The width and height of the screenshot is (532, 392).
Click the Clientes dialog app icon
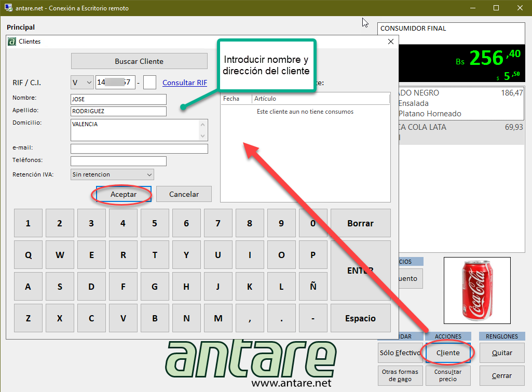pyautogui.click(x=12, y=42)
